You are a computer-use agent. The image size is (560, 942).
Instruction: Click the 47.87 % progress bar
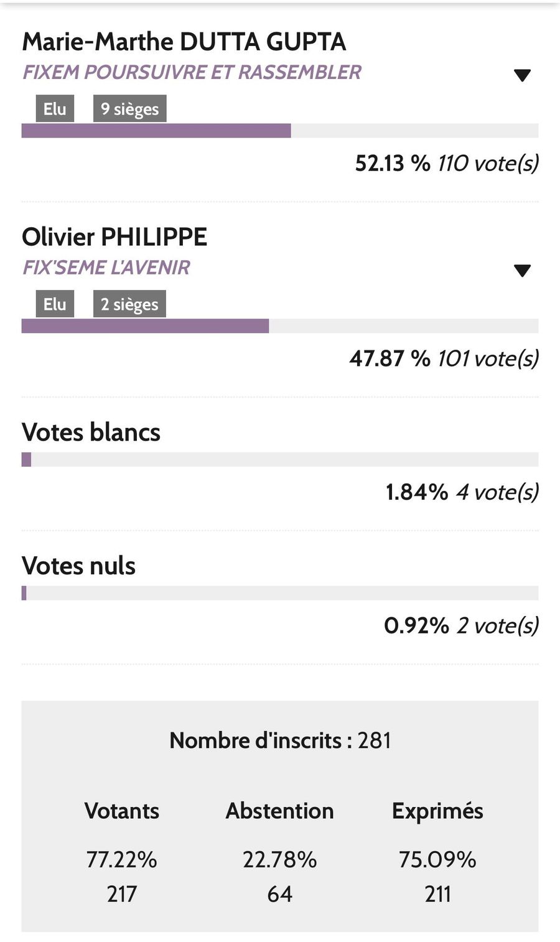tap(280, 326)
